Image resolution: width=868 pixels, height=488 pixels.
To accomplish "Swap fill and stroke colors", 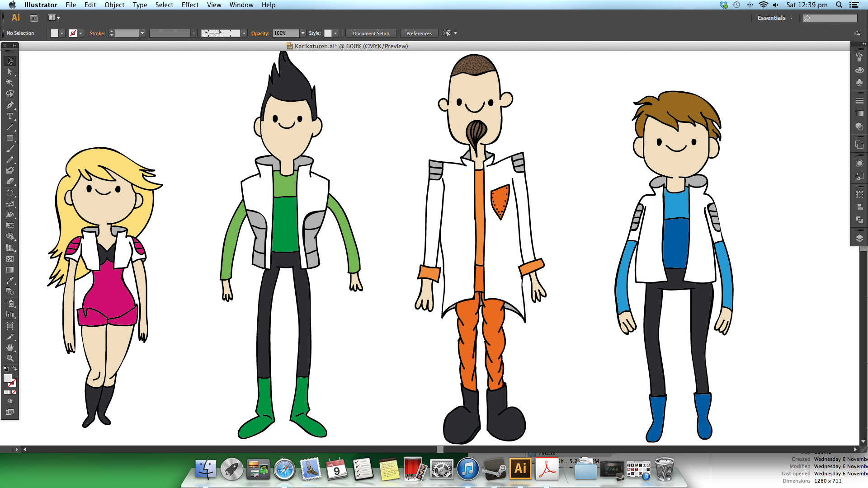I will [14, 369].
